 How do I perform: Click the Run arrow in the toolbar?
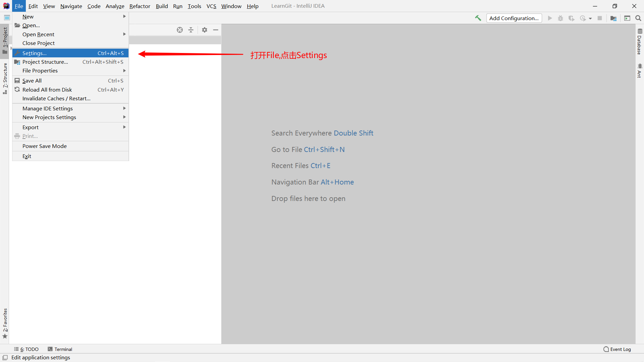point(550,18)
